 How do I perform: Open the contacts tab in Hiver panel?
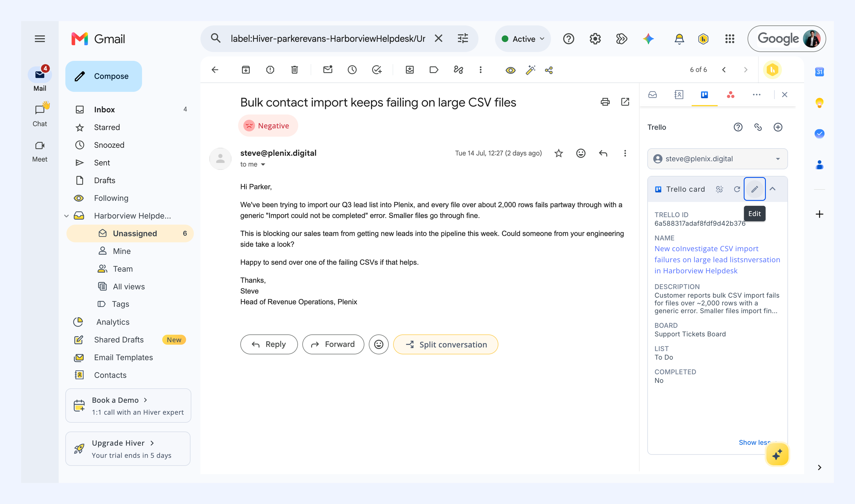click(x=679, y=95)
